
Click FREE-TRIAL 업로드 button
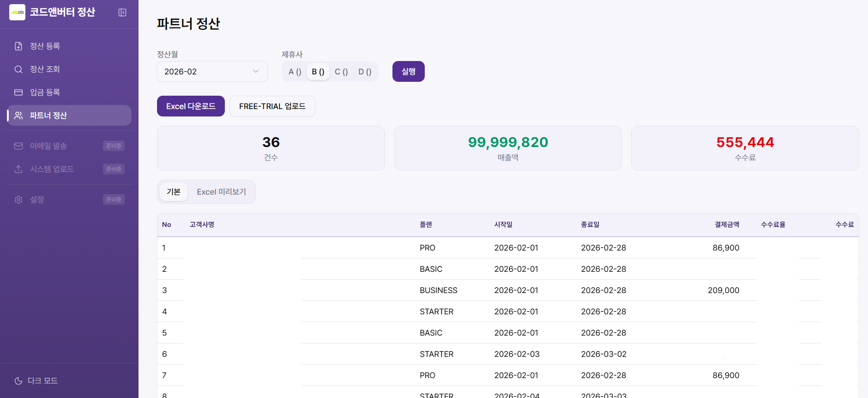(272, 106)
